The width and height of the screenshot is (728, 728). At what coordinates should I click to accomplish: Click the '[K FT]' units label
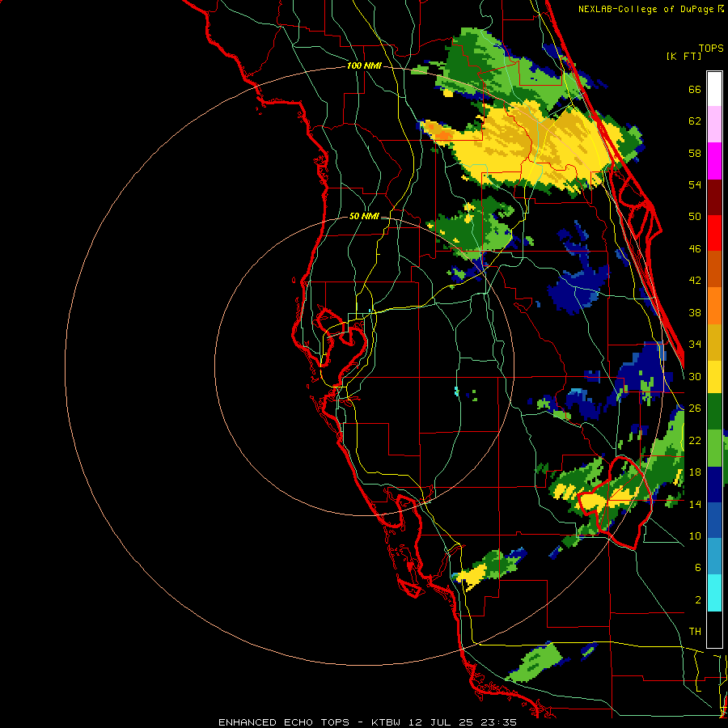tap(684, 56)
